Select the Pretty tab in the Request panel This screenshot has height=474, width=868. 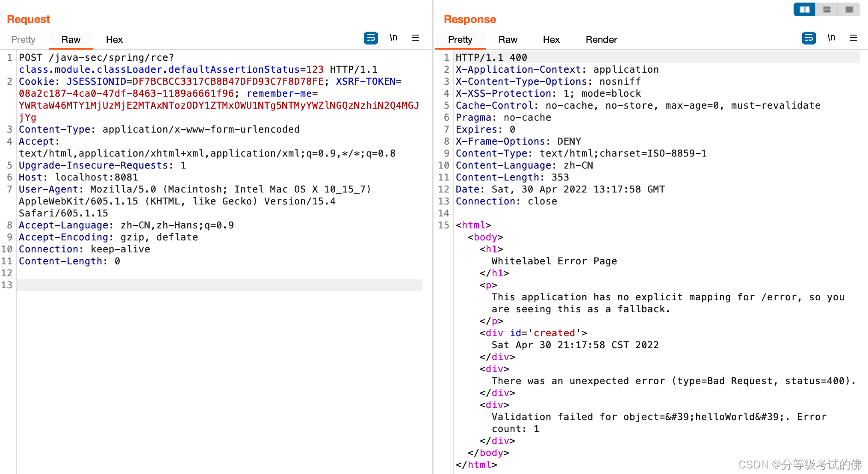tap(23, 39)
